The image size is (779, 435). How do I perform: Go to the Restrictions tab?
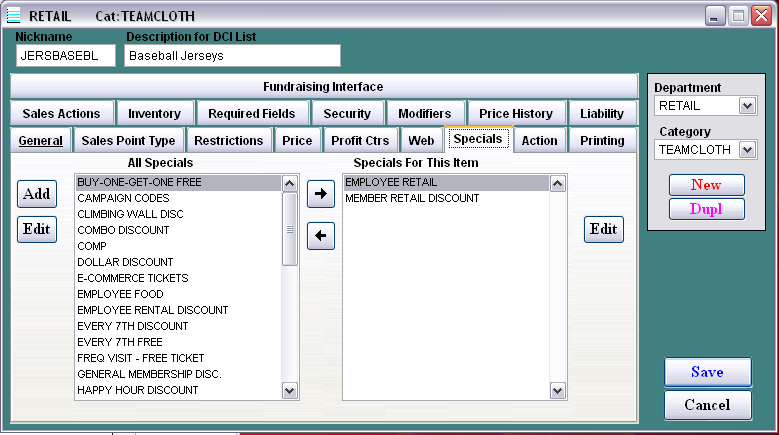pos(229,141)
